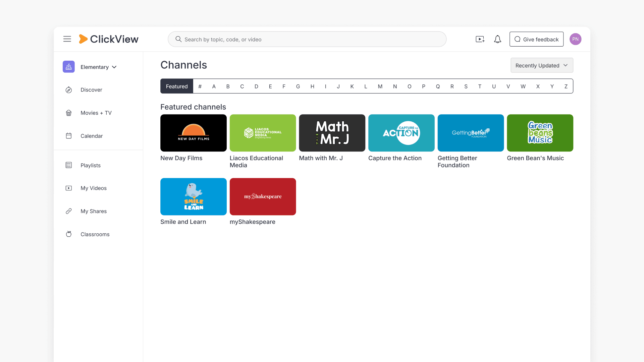Filter channels by letter W
This screenshot has height=362, width=644.
tap(523, 86)
